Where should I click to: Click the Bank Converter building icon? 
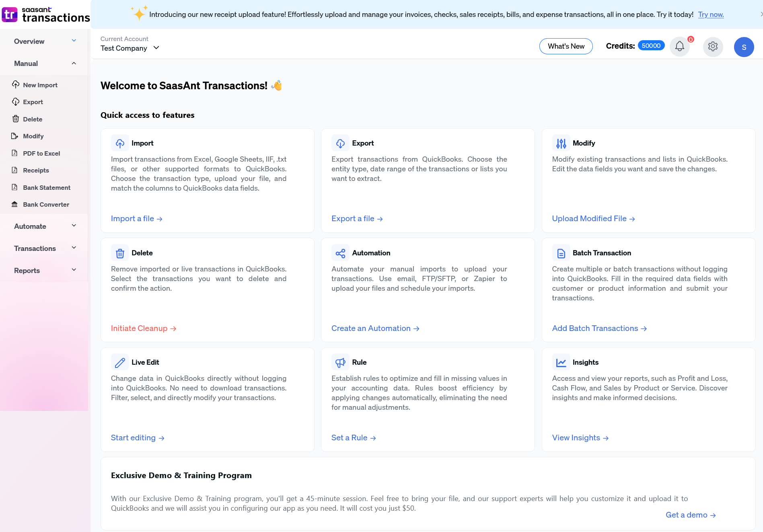click(15, 204)
